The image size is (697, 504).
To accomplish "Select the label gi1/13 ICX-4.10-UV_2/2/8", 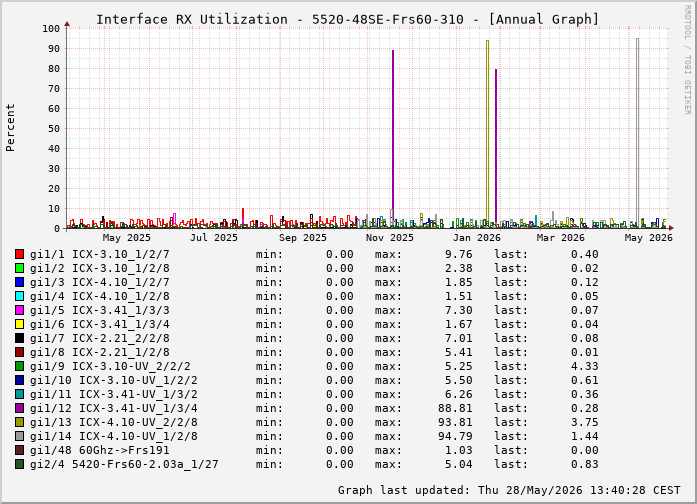I will 114,422.
